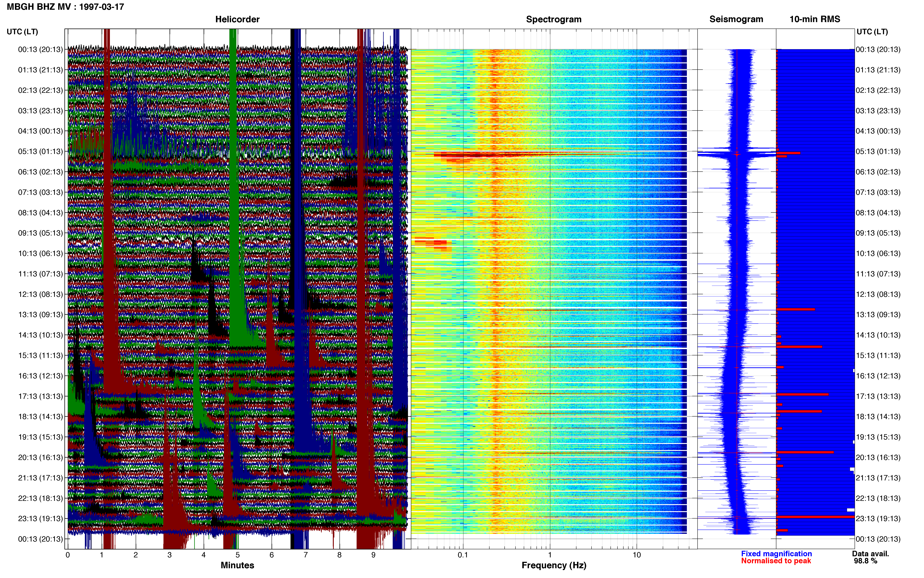This screenshot has width=924, height=578.
Task: Click the "0.1" tick on the frequency axis
Action: tap(463, 555)
